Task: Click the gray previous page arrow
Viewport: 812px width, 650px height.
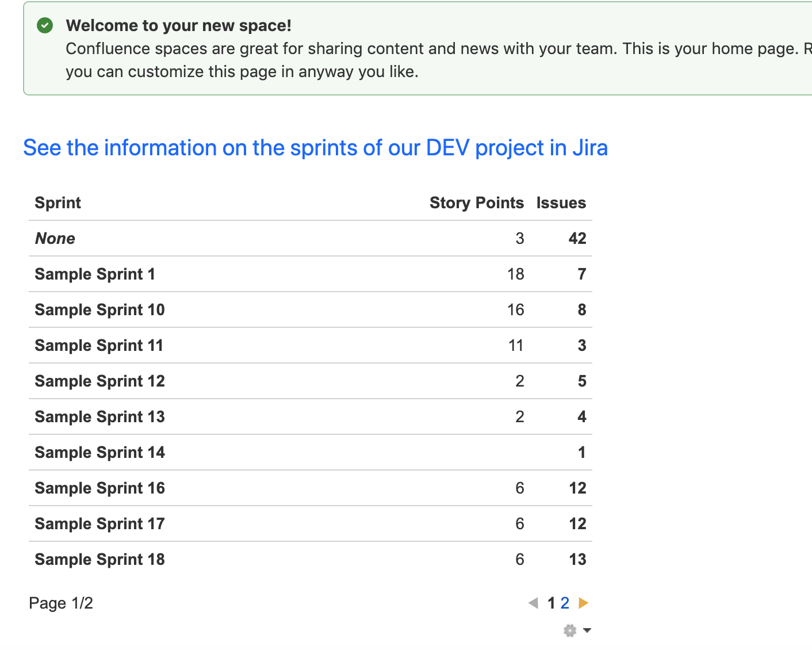Action: (x=534, y=603)
